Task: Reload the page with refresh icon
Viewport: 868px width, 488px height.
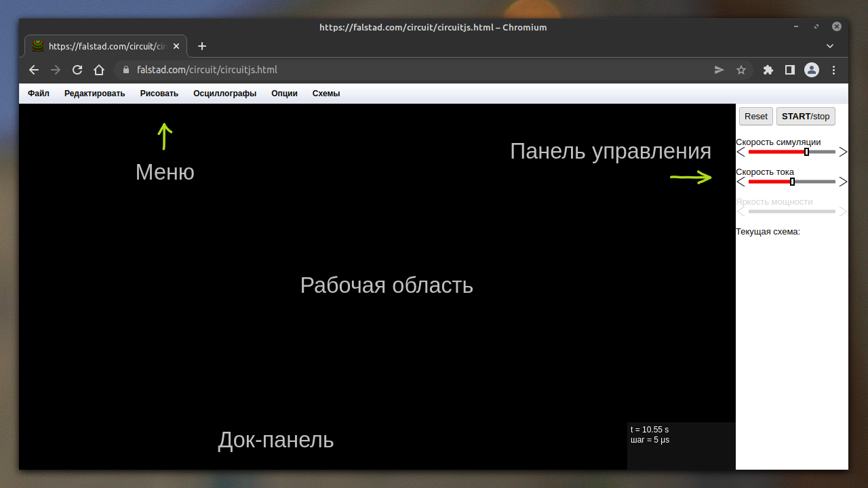Action: pos(77,70)
